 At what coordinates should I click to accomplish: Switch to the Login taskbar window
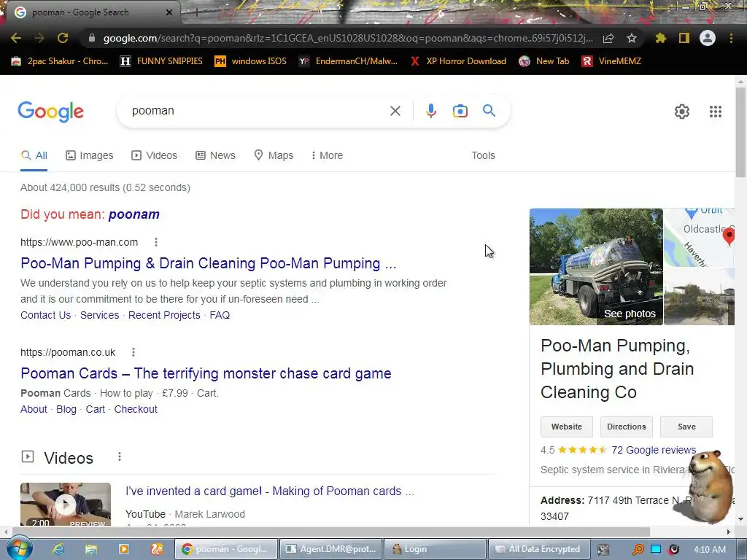pyautogui.click(x=435, y=549)
